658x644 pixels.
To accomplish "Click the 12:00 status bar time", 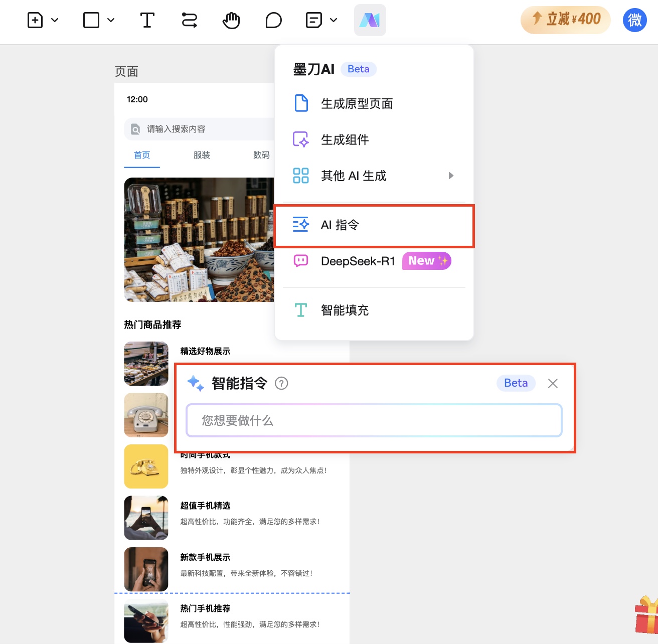I will coord(137,99).
